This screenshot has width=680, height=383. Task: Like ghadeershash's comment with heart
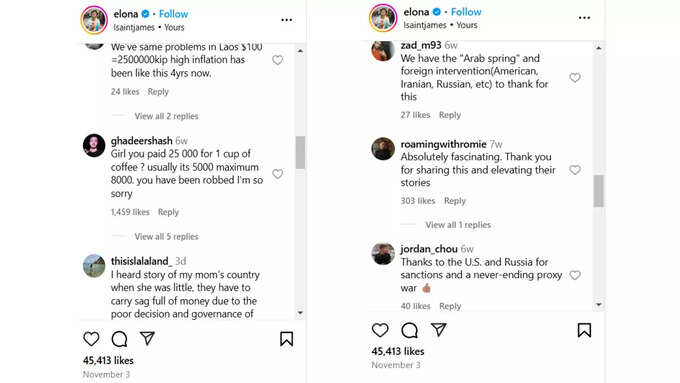(x=278, y=174)
